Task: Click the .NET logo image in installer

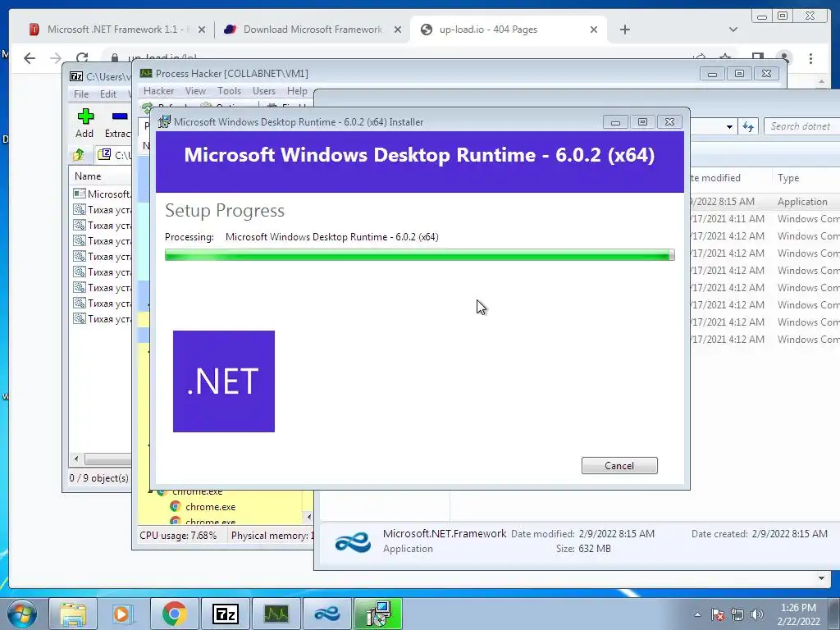Action: [224, 381]
